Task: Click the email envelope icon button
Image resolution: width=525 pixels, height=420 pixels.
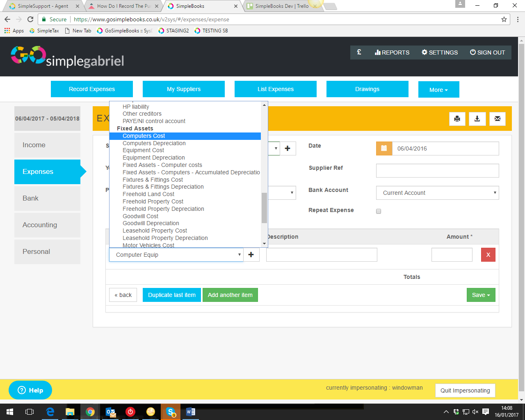Action: point(497,119)
